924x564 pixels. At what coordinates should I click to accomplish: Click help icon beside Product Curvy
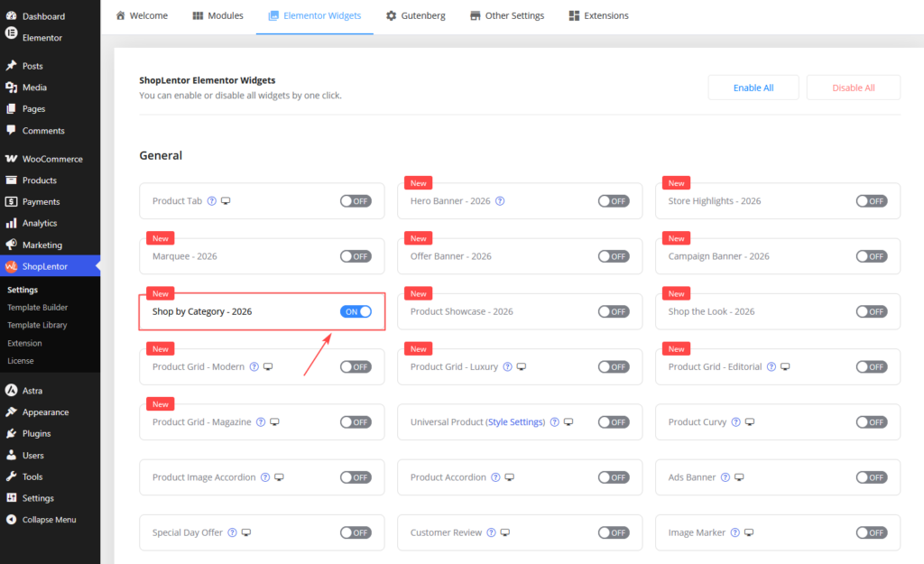[x=736, y=422]
